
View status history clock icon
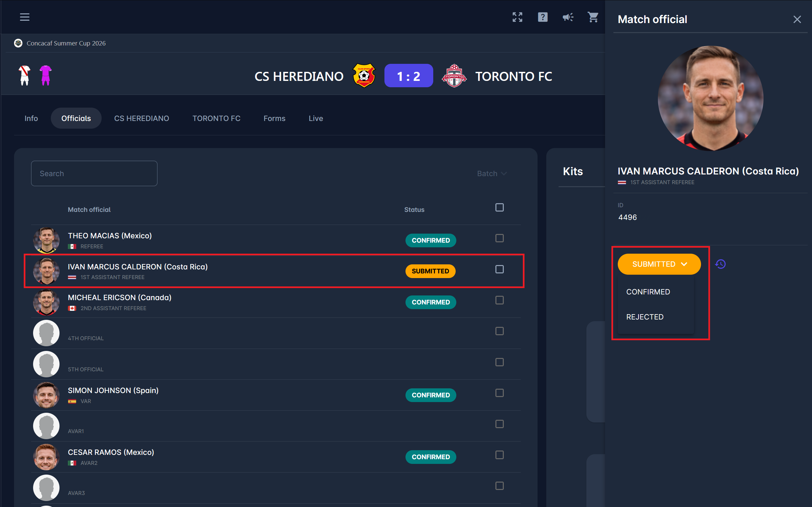[x=720, y=264]
